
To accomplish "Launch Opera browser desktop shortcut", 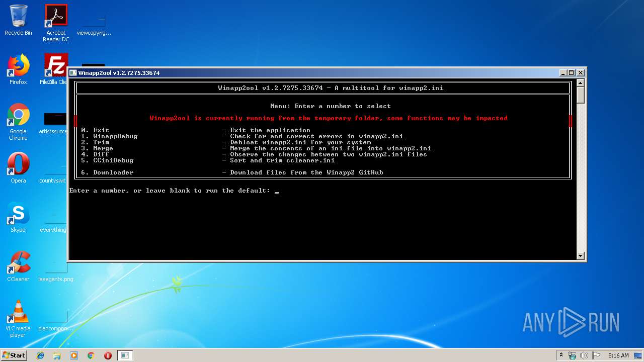I will point(18,168).
